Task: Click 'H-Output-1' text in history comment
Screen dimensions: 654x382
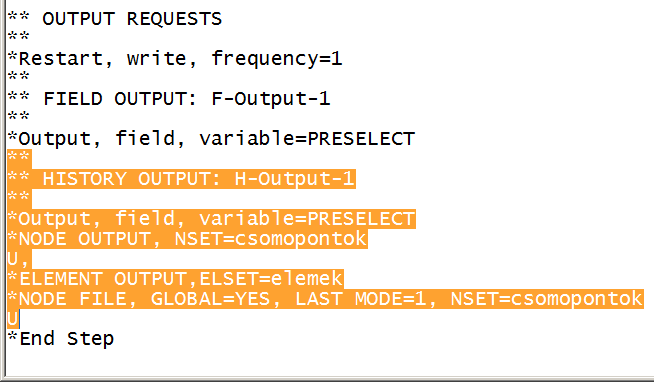Action: pos(295,179)
